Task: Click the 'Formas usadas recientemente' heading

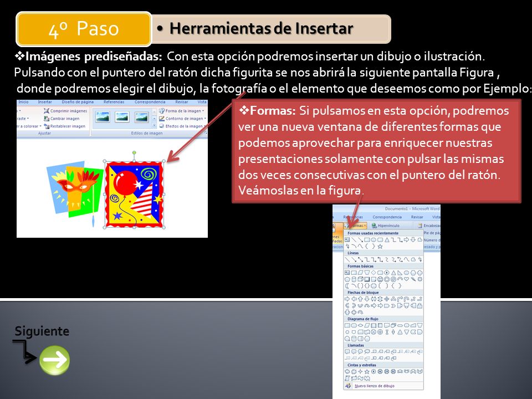Action: [x=373, y=233]
